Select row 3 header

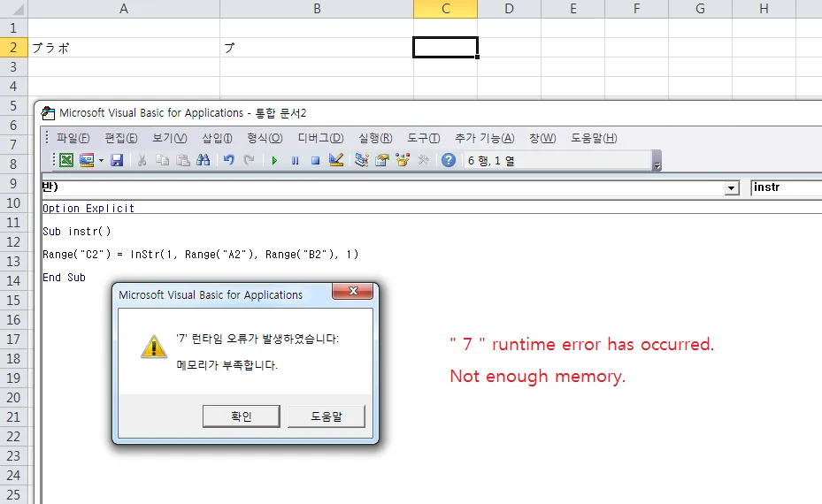pos(13,67)
